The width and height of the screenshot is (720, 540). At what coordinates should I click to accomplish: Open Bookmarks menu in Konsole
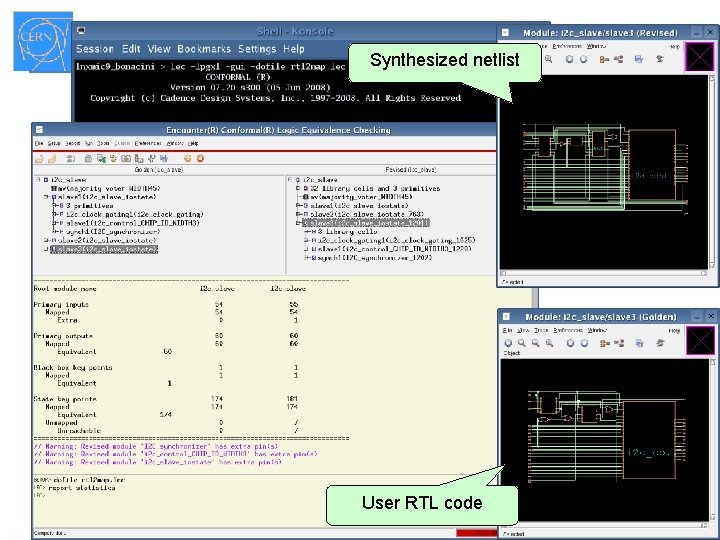(204, 49)
